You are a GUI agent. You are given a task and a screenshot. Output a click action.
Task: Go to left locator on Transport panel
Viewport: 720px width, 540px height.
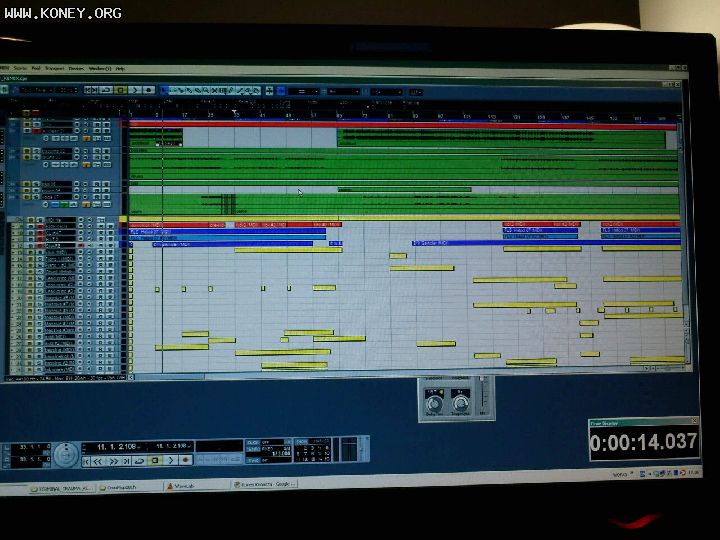pos(86,461)
